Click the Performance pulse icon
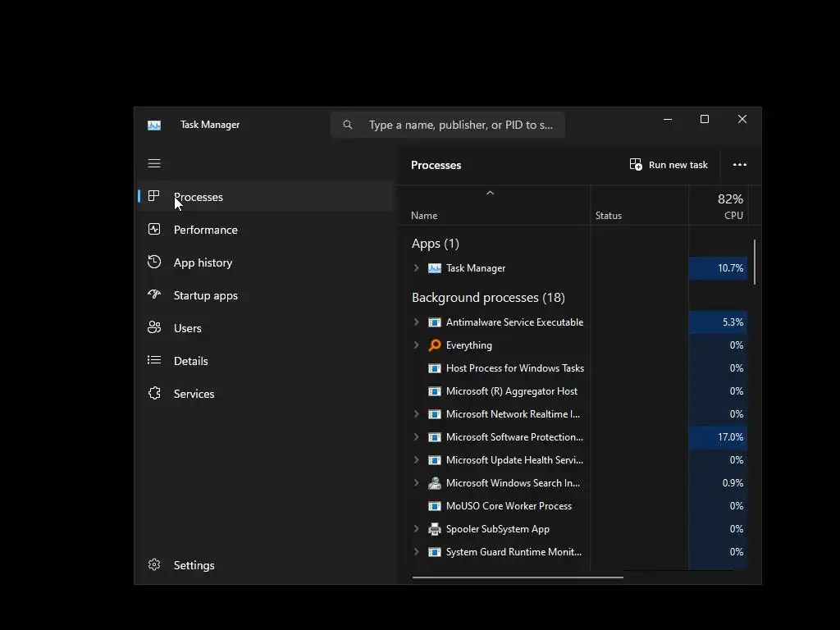 pos(154,230)
